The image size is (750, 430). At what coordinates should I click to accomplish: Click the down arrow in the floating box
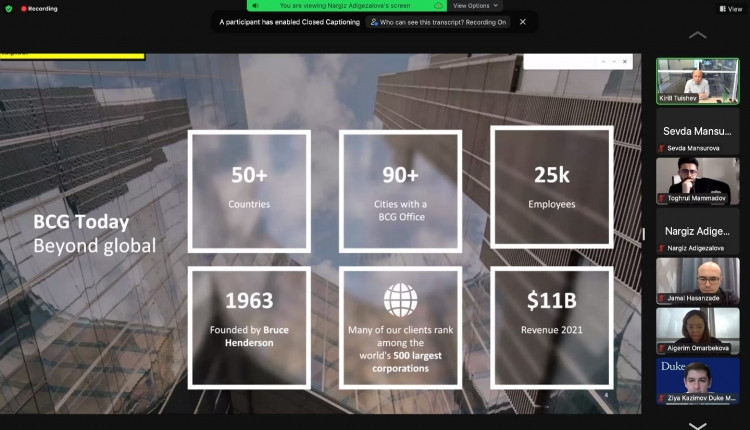pyautogui.click(x=614, y=62)
